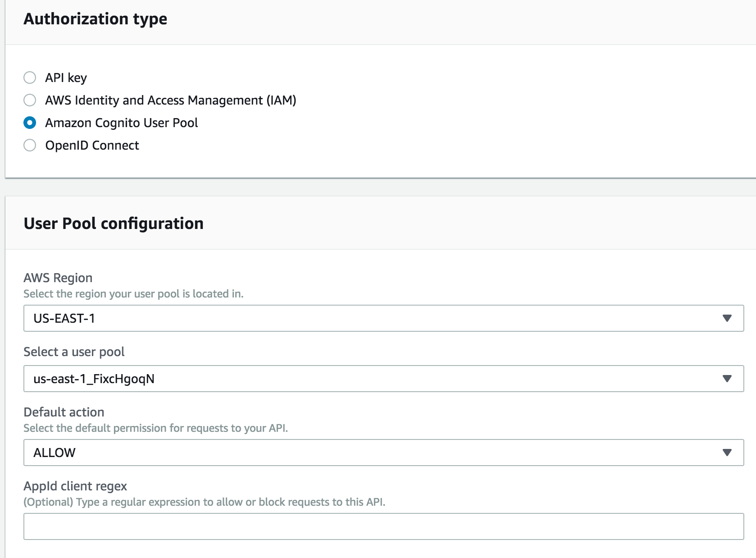Click the "Amazon Cognito User Pool" label text
756x558 pixels.
click(121, 123)
